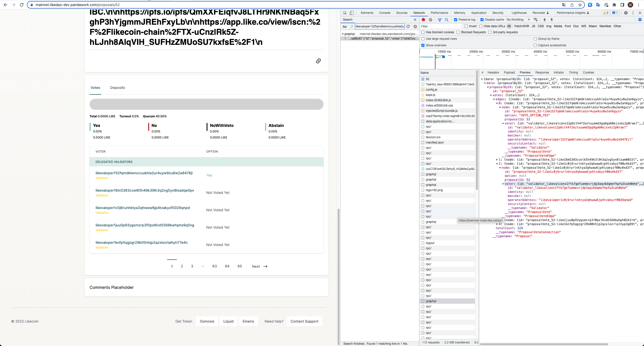Toggle regular expression search option
The height and width of the screenshot is (346, 644).
pos(351,26)
